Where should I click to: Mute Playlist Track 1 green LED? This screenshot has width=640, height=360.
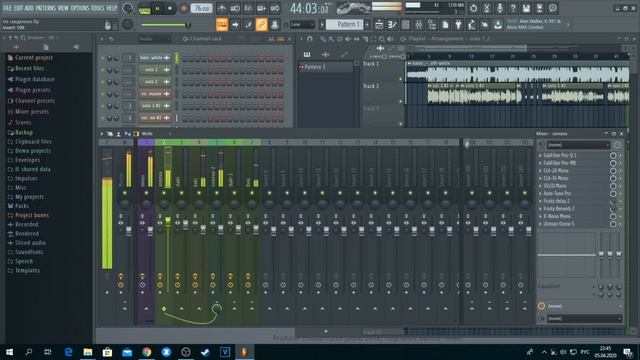(x=400, y=79)
